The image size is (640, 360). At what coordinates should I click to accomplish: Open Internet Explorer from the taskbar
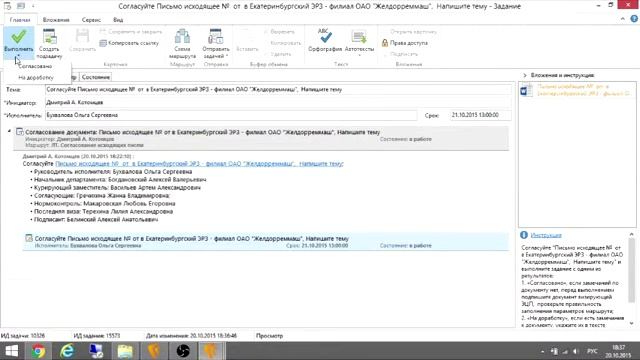tap(67, 351)
